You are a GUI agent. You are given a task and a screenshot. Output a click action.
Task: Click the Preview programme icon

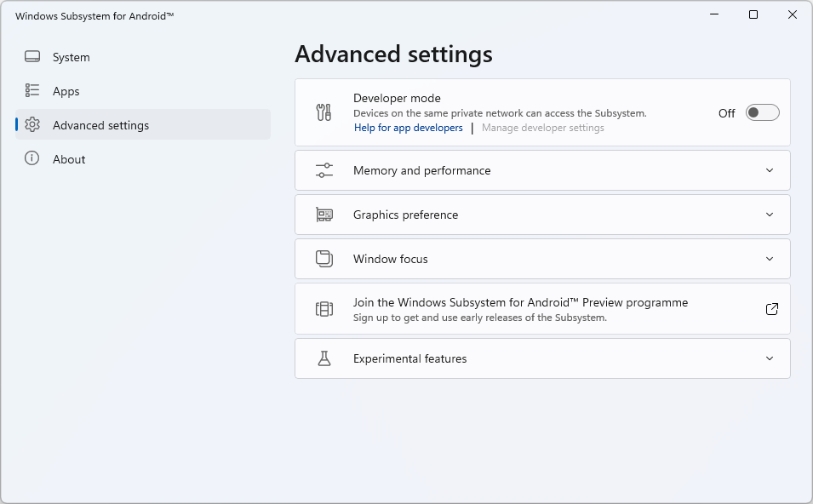point(324,309)
